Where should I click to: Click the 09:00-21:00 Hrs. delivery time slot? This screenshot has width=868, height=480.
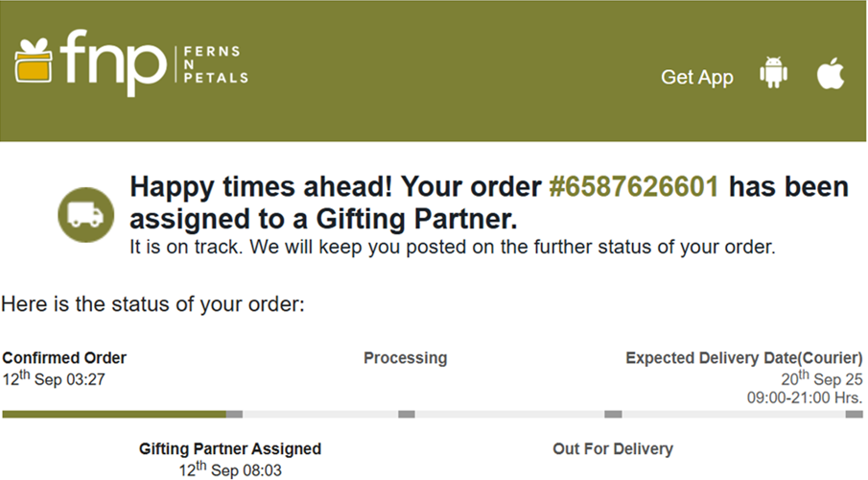[805, 396]
